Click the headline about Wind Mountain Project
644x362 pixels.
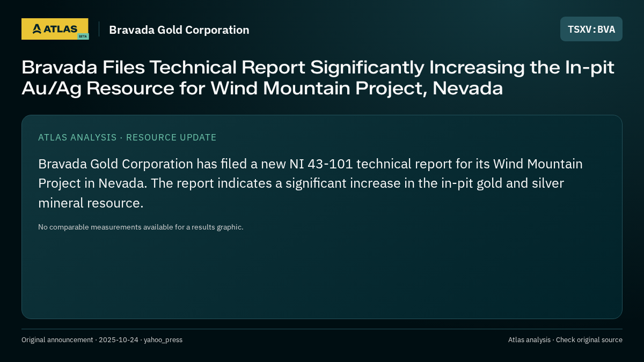(x=318, y=77)
